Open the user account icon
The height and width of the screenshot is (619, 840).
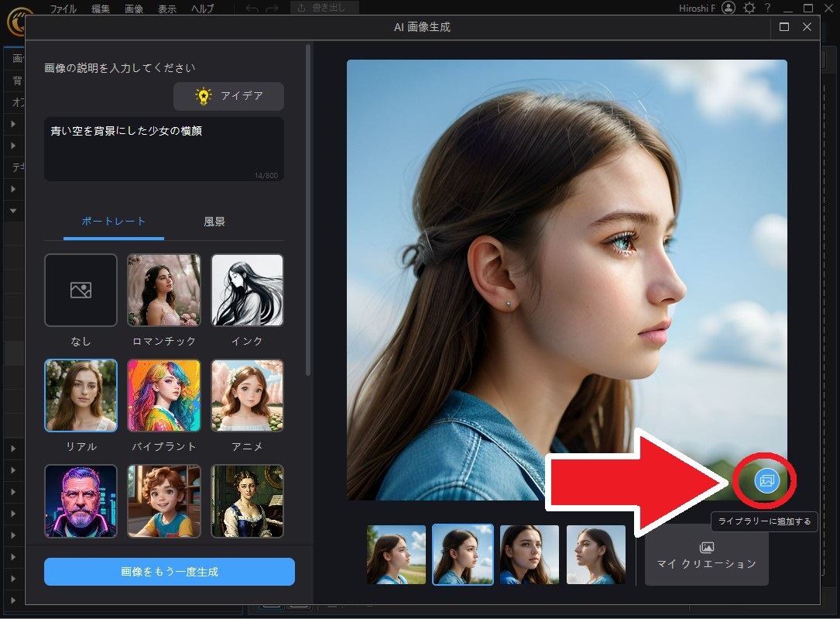click(x=729, y=8)
